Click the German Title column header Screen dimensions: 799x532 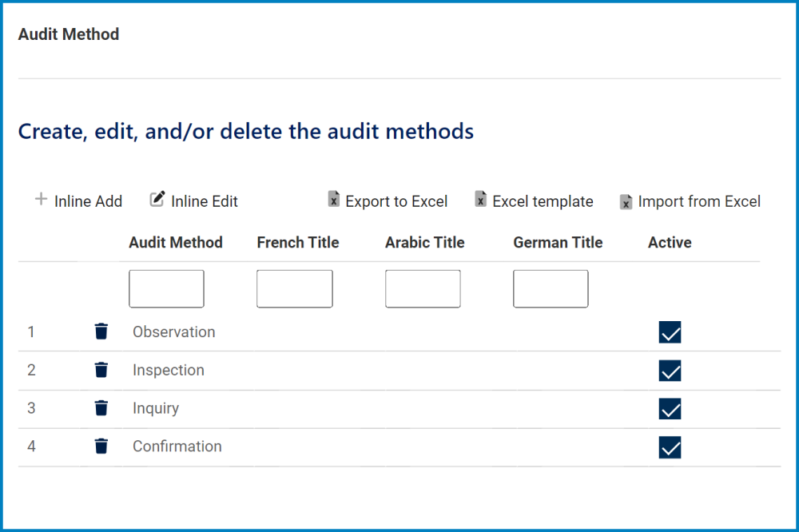[558, 242]
